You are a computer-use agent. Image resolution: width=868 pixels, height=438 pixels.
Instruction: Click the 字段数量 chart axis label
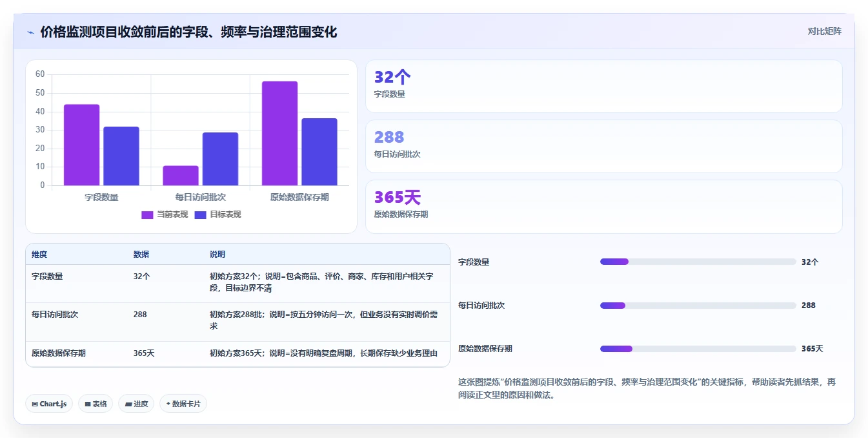coord(101,197)
